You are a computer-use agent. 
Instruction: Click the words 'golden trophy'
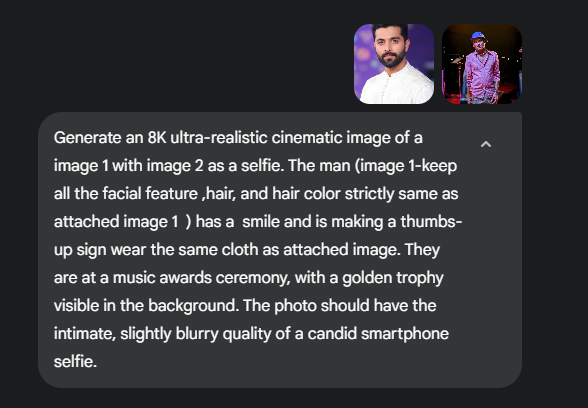pyautogui.click(x=393, y=278)
